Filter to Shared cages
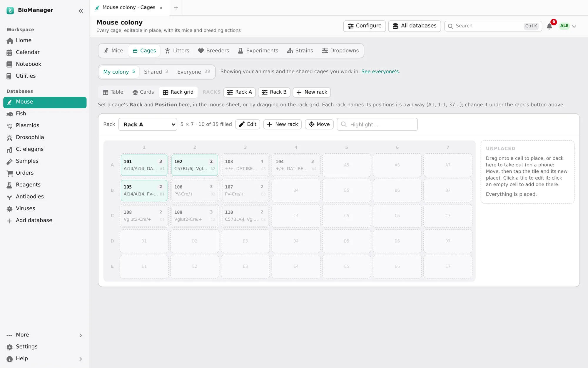Viewport: 588px width, 368px height. click(156, 72)
